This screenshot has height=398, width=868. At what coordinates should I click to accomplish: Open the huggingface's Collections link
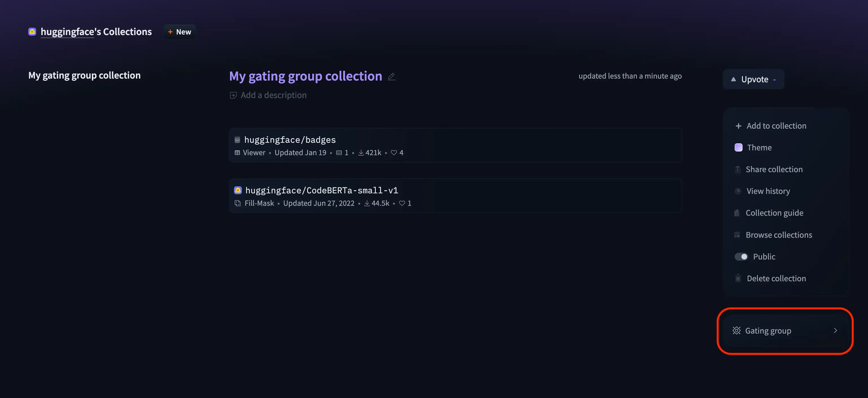tap(96, 32)
